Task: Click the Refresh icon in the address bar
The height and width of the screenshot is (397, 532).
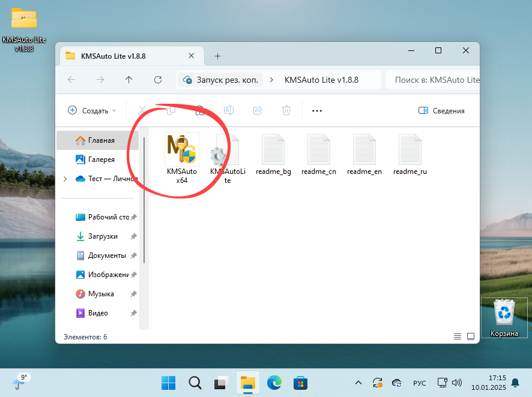Action: (157, 79)
